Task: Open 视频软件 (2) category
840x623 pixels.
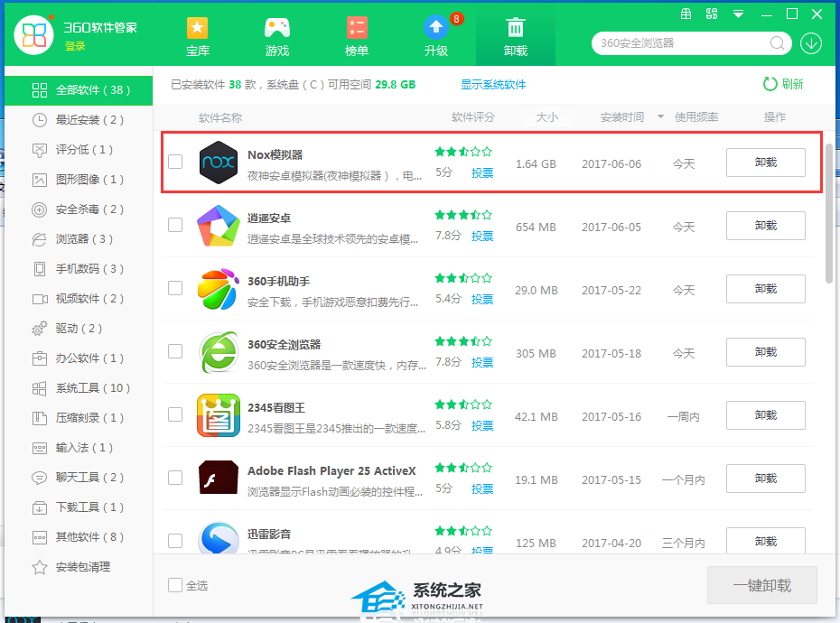Action: 79,298
